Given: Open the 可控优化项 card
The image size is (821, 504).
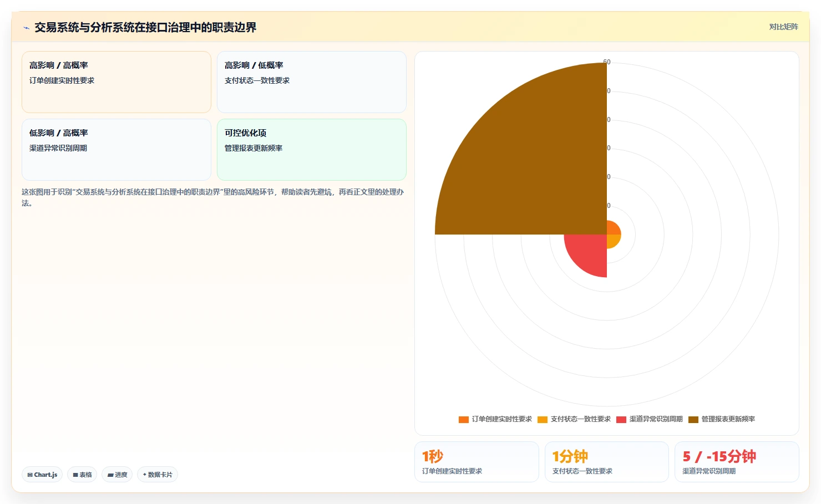Looking at the screenshot, I should coord(312,150).
